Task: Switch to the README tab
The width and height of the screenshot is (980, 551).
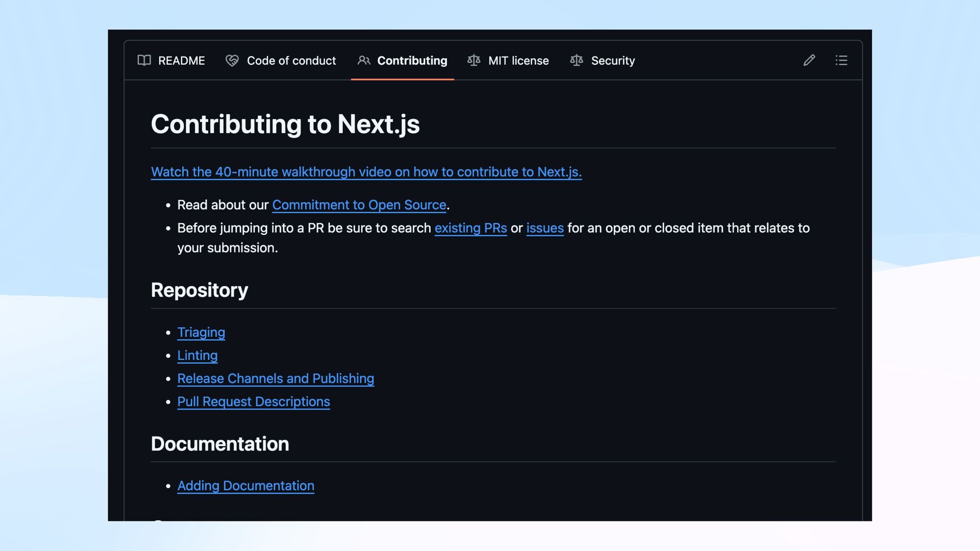Action: point(181,61)
